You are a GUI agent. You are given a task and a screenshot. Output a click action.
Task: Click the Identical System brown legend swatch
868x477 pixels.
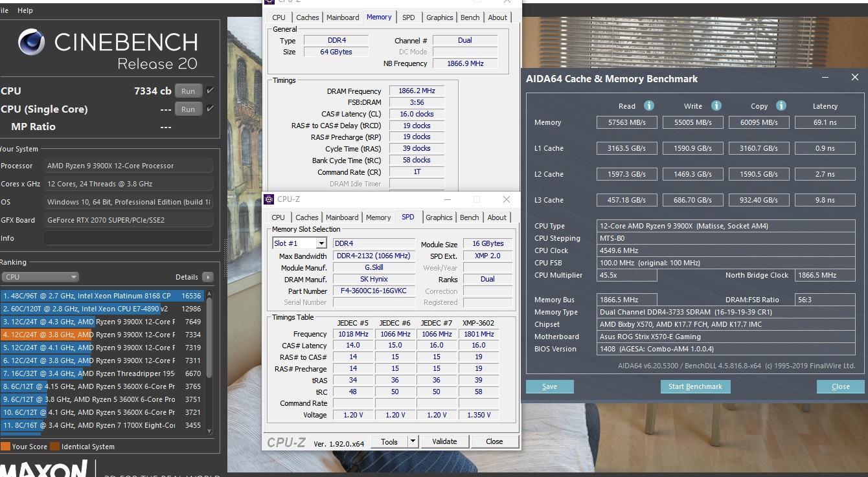(55, 447)
